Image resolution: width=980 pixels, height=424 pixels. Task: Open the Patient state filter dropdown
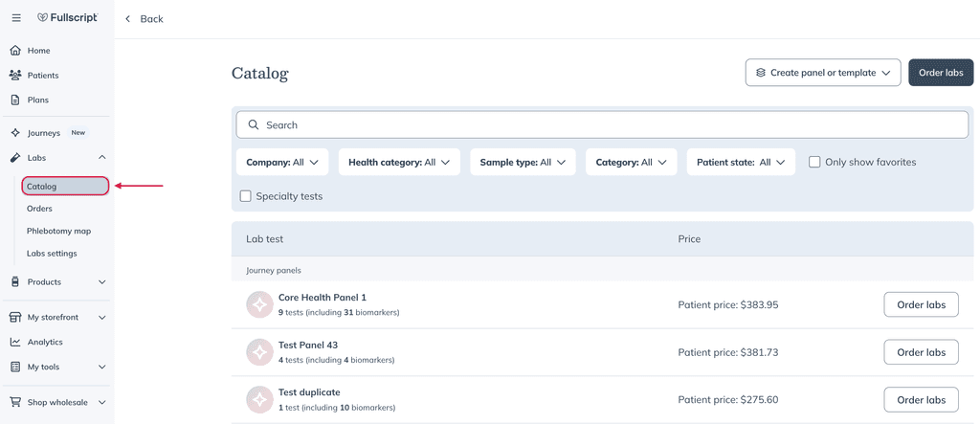[741, 162]
